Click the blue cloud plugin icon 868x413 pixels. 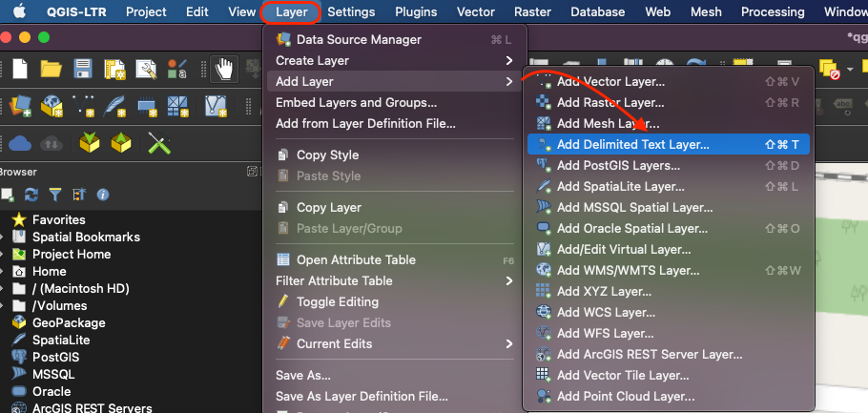(x=20, y=143)
